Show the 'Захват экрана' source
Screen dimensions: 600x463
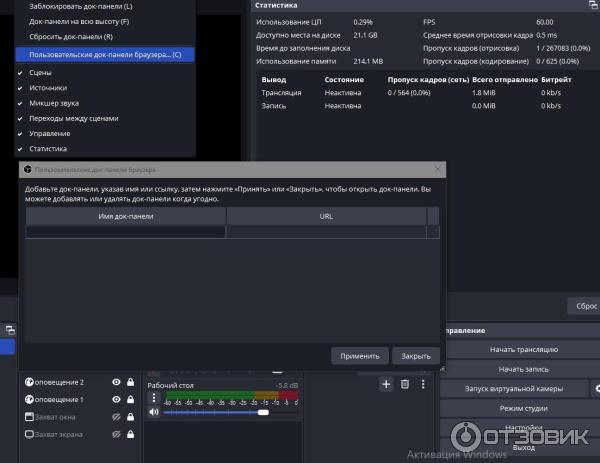[116, 434]
